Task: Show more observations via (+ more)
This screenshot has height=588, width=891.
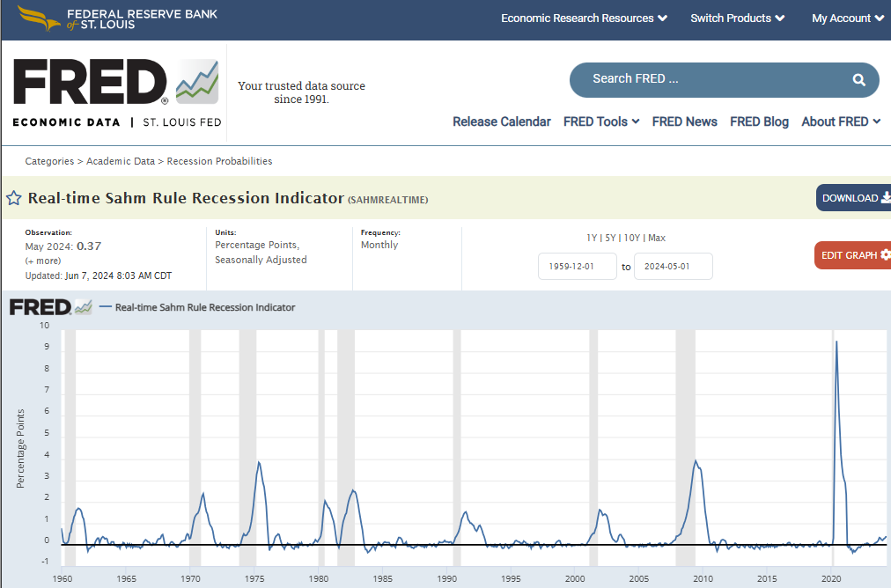Action: point(43,261)
